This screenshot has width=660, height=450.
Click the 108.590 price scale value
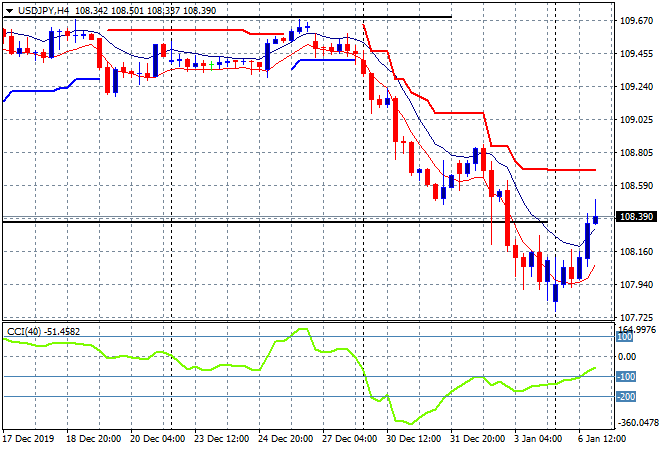click(637, 185)
